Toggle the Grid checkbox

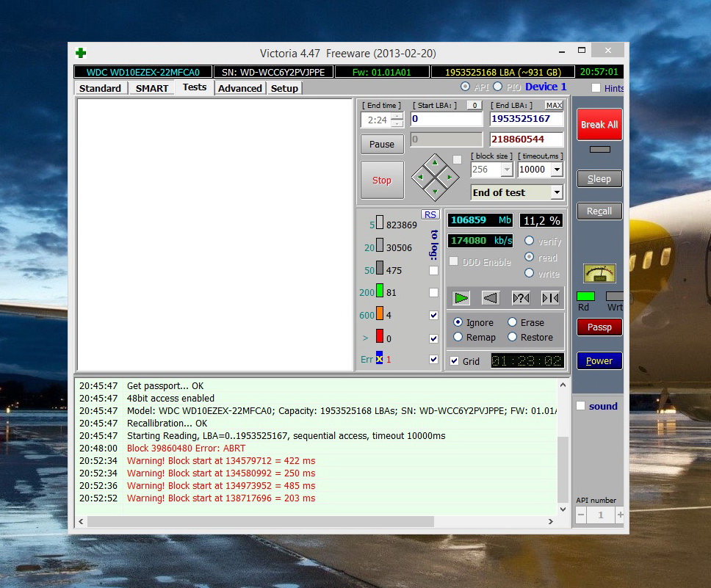click(x=455, y=361)
